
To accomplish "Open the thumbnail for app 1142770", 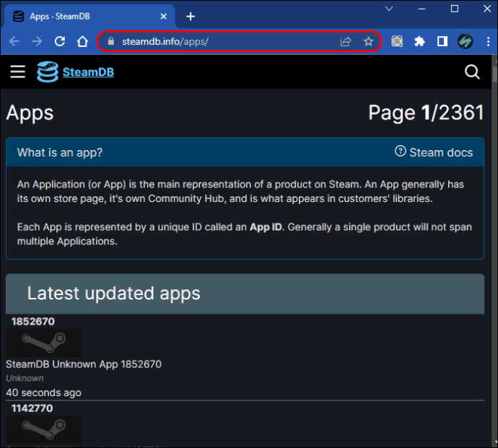I will pos(44,429).
